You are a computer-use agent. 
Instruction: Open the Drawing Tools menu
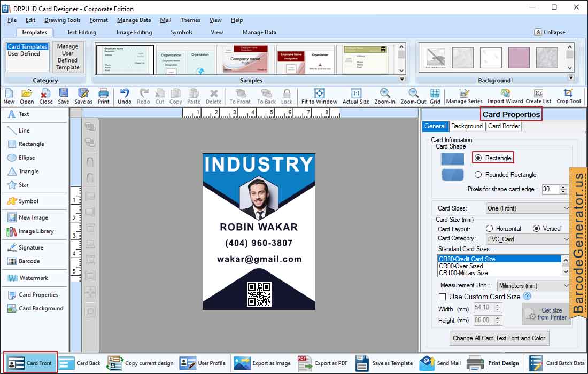(x=62, y=20)
